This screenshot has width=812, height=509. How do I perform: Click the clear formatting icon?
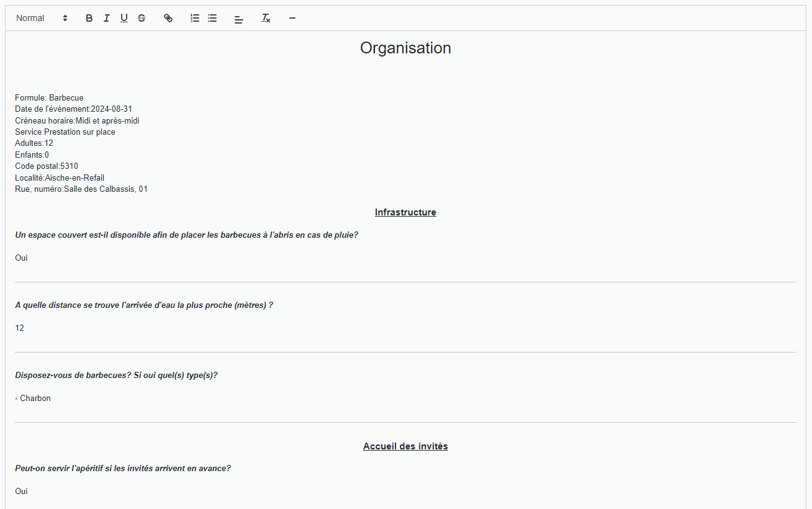[266, 18]
